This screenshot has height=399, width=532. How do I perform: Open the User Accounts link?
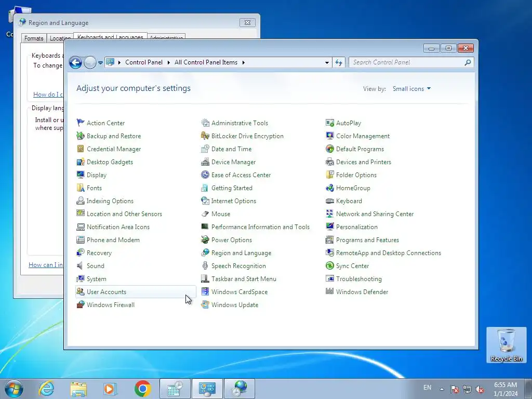tap(107, 292)
